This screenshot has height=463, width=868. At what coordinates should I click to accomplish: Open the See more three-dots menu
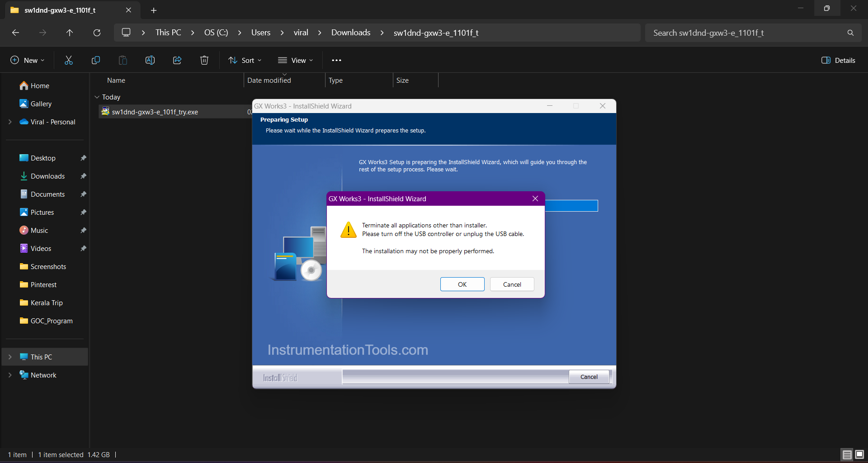[336, 60]
